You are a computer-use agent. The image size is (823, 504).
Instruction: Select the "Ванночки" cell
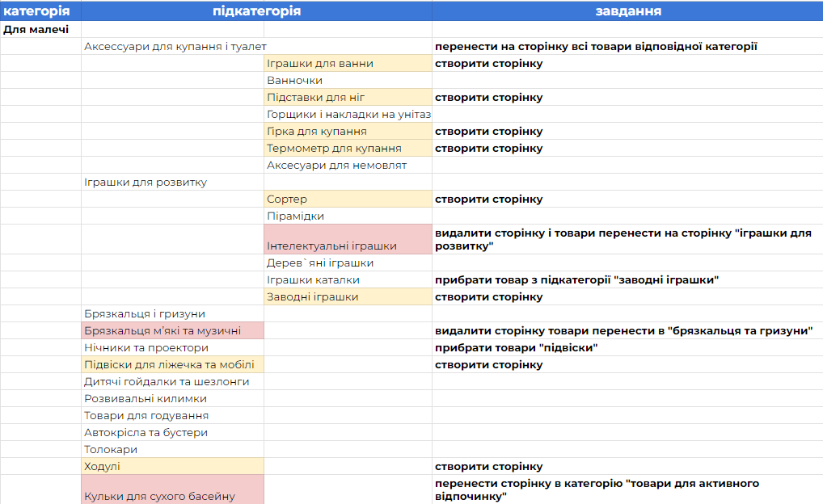[x=348, y=80]
